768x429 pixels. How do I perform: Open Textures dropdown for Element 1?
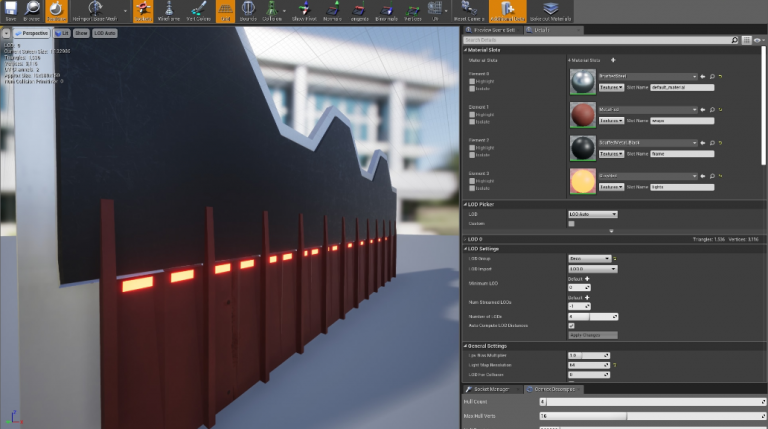click(x=611, y=120)
